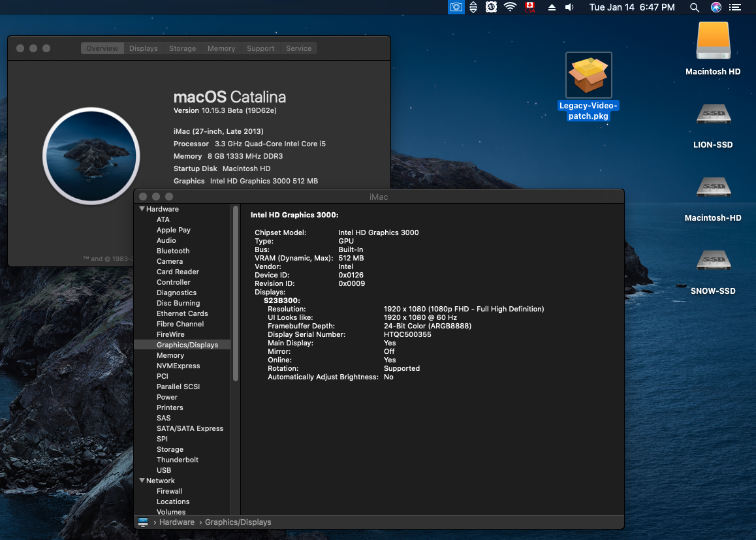
Task: Click the macOS Catalina island logo
Action: pos(91,156)
